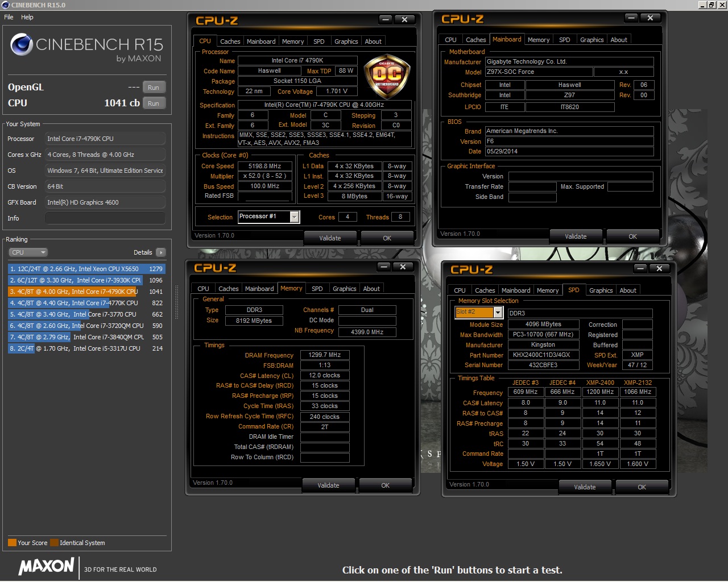Screen dimensions: 728x582
Task: Select the i7-3930K ranking row
Action: (86, 280)
